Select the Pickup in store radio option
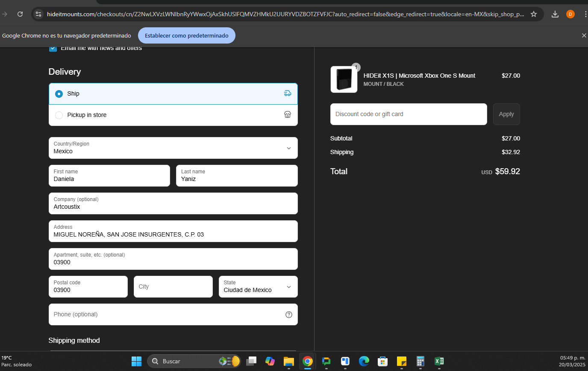Viewport: 588px width, 371px height. (x=59, y=115)
